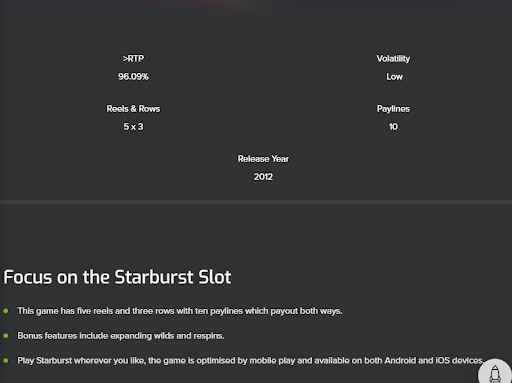Select the 96.09% RTP value
The height and width of the screenshot is (383, 512).
tap(133, 77)
